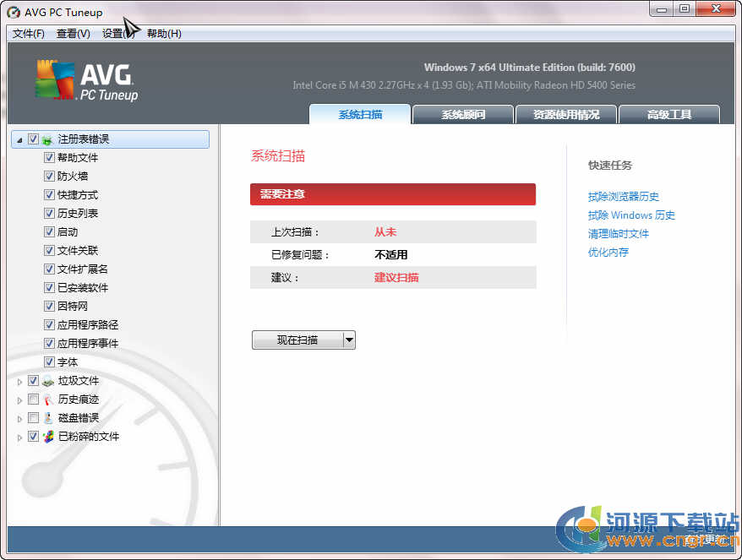Uncheck the 防火墙 checkbox
742x560 pixels.
tap(49, 177)
